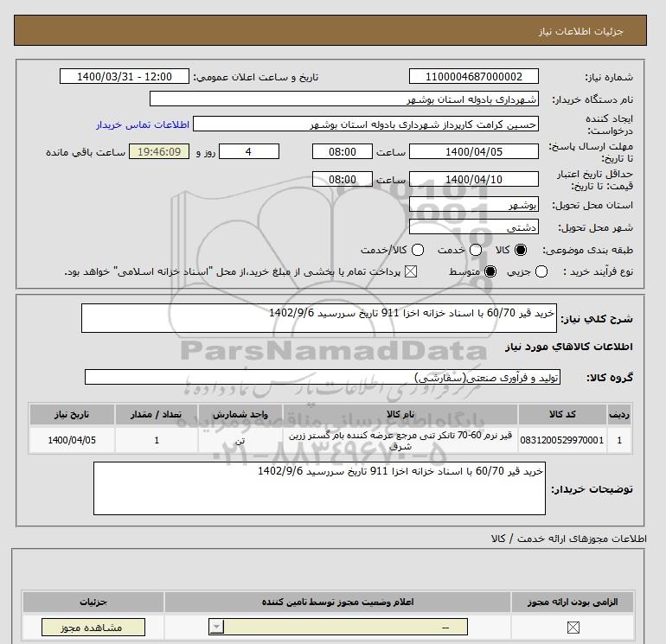The image size is (666, 644).
Task: Click the buyer name field شهرداری بادوله
Action: coord(344,99)
